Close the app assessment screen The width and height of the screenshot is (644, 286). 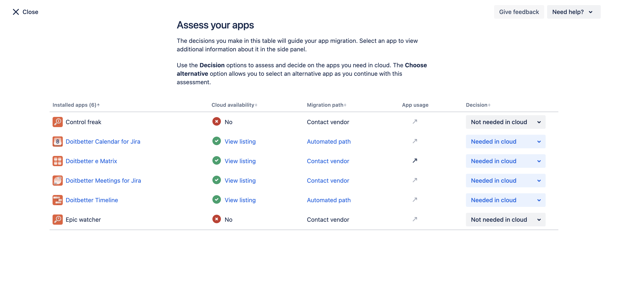pyautogui.click(x=25, y=12)
